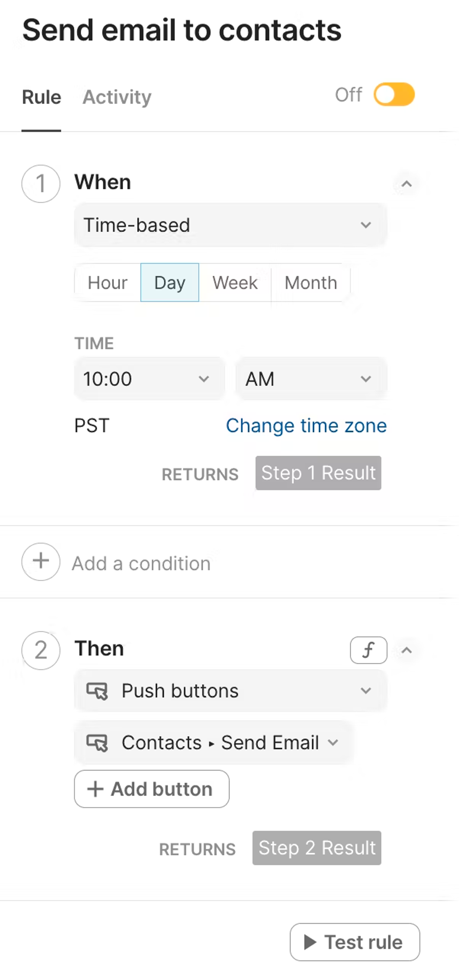The image size is (459, 980).
Task: Toggle the rule on with Off switch
Action: [x=394, y=94]
